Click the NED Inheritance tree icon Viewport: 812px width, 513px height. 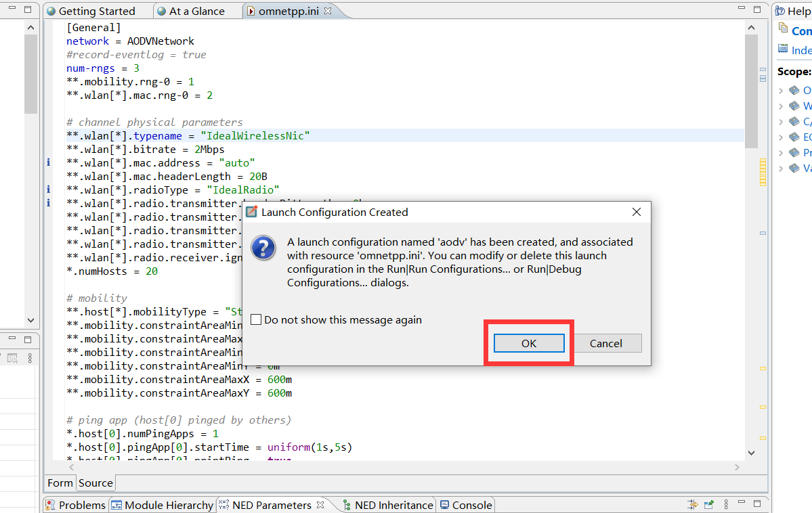pyautogui.click(x=347, y=505)
